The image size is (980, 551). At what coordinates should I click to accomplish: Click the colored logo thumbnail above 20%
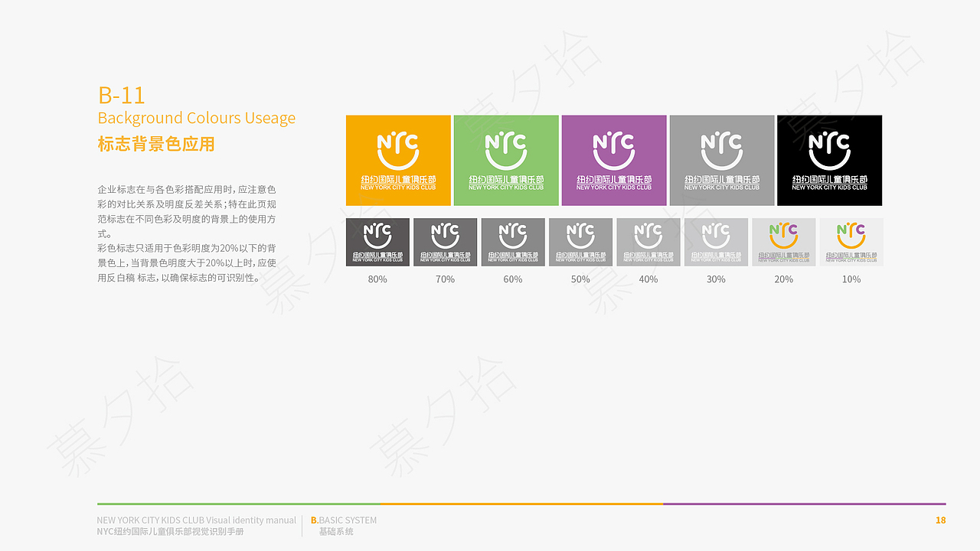[784, 242]
